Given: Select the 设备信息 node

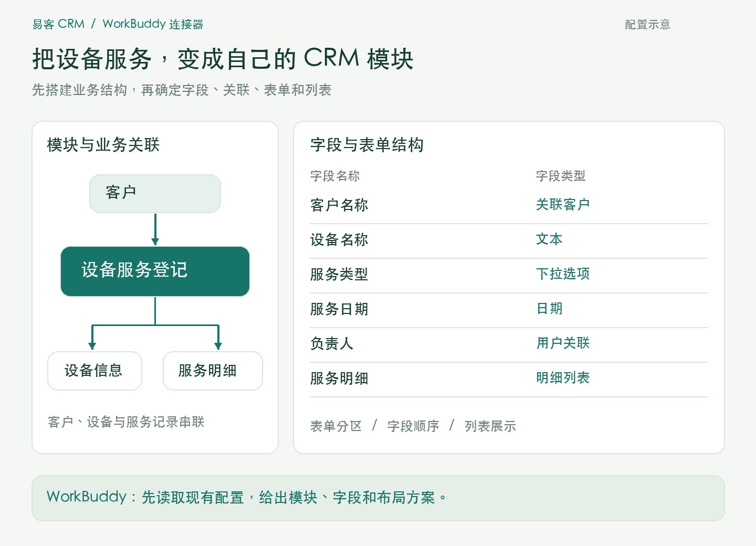Looking at the screenshot, I should click(x=94, y=371).
